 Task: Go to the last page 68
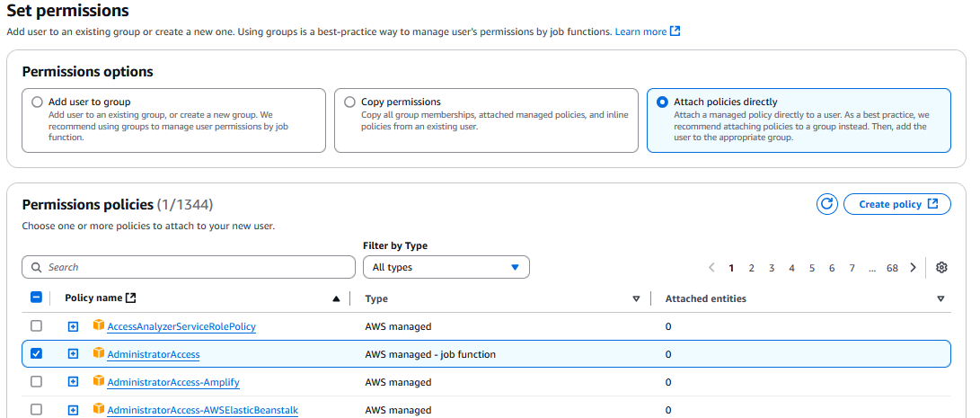892,268
